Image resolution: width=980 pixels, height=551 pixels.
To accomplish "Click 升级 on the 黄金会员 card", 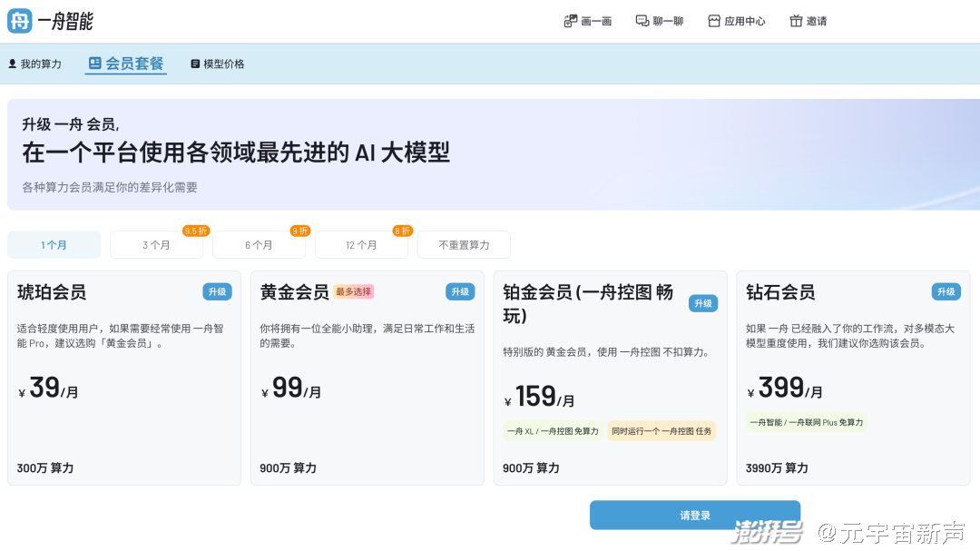I will point(460,291).
